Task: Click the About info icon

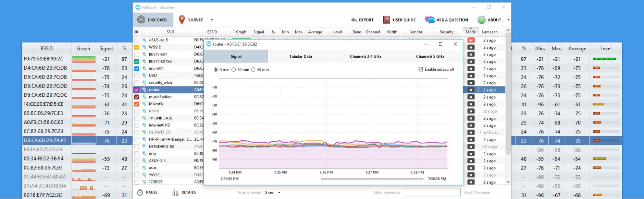Action: pyautogui.click(x=481, y=20)
